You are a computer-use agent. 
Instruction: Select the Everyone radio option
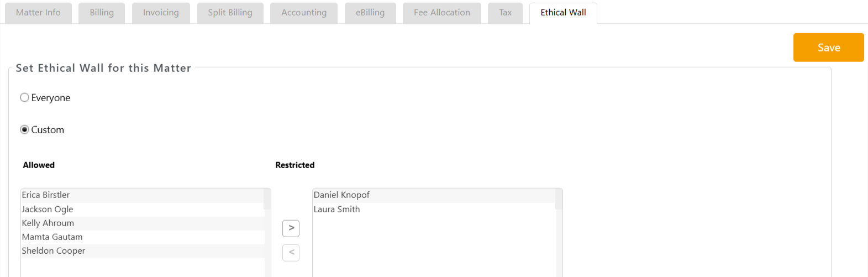(24, 98)
